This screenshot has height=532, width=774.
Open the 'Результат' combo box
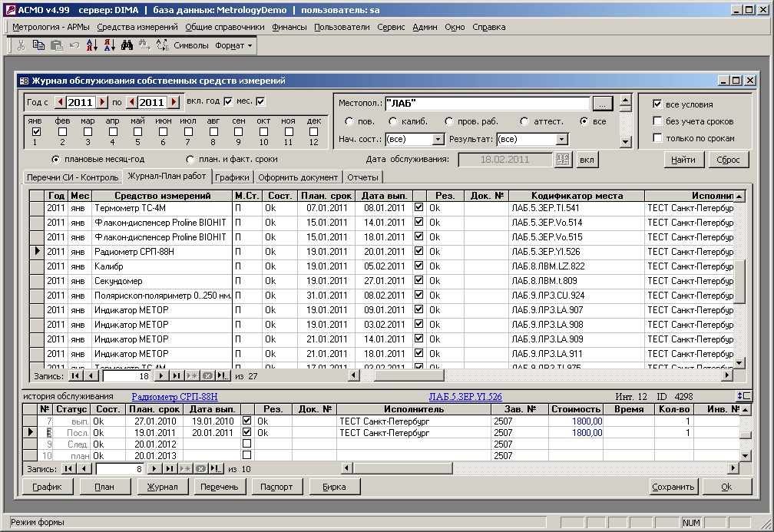point(562,140)
